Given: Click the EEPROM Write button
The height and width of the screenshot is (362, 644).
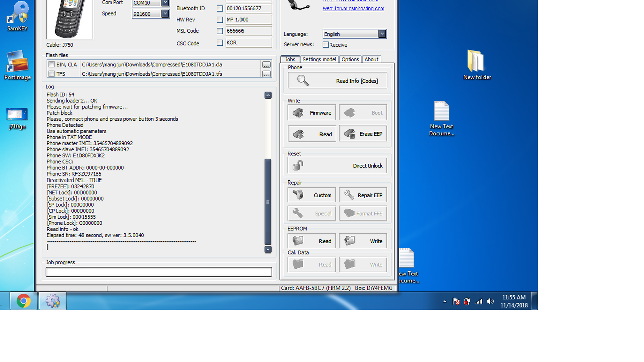Looking at the screenshot, I should pos(363,241).
